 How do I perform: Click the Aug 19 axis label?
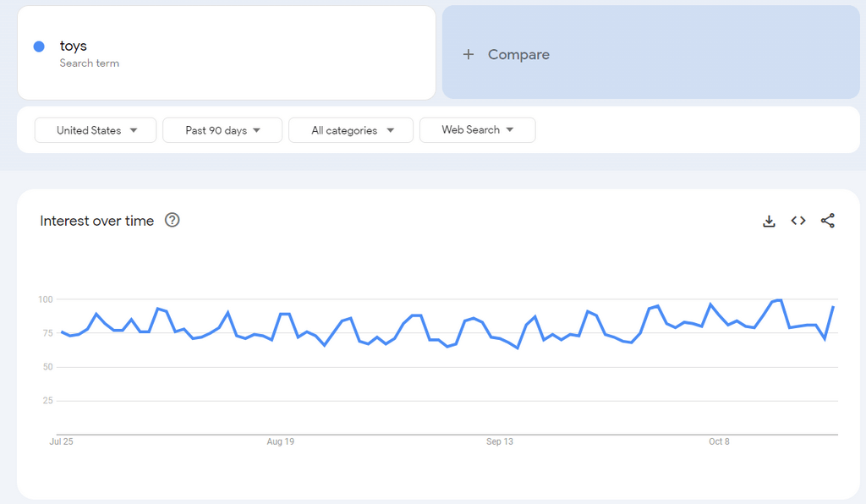[x=281, y=441]
